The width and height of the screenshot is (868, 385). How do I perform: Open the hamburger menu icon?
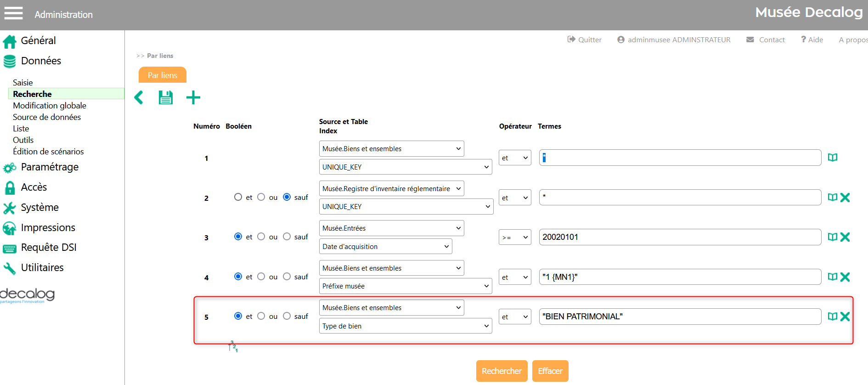13,13
